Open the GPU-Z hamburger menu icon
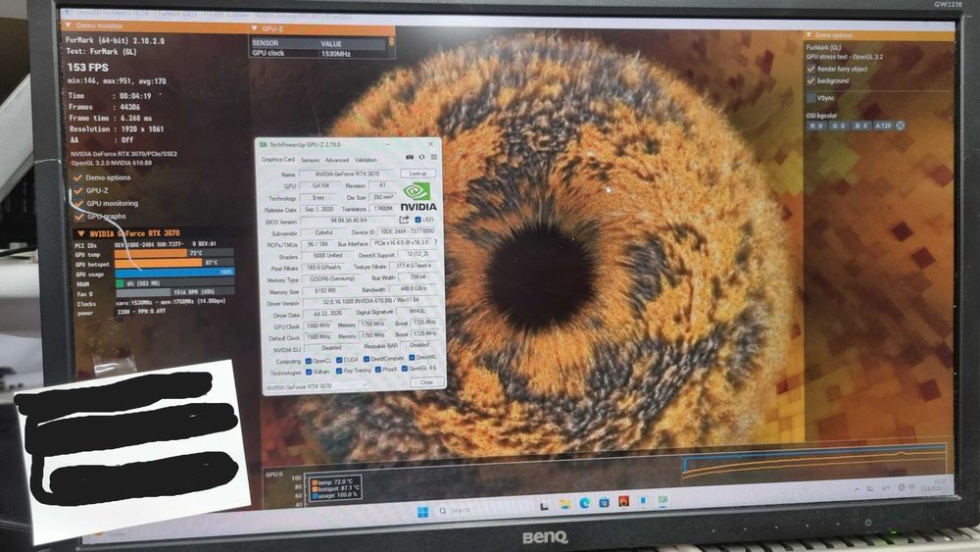This screenshot has width=980, height=552. pos(434,158)
